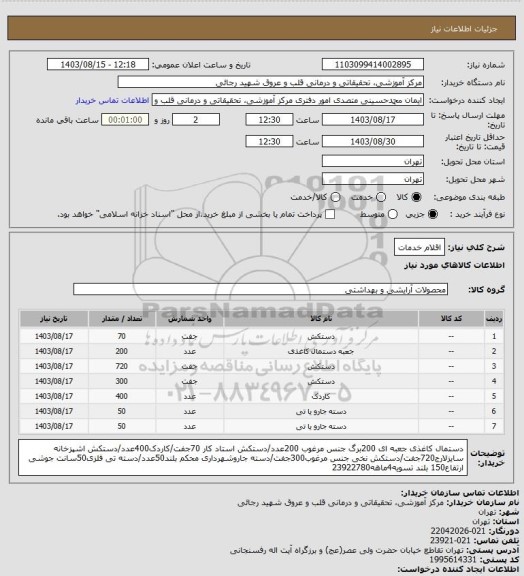Image resolution: width=524 pixels, height=576 pixels.
Task: Toggle the Islamic treasury payment checkbox
Action: pos(330,214)
